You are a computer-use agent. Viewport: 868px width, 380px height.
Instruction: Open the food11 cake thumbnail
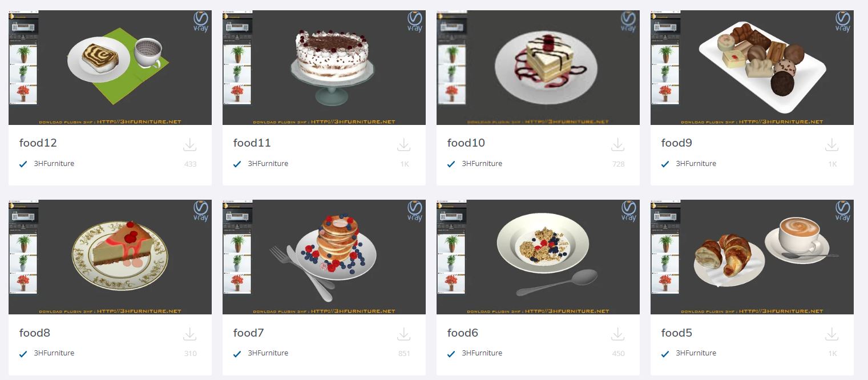point(324,67)
